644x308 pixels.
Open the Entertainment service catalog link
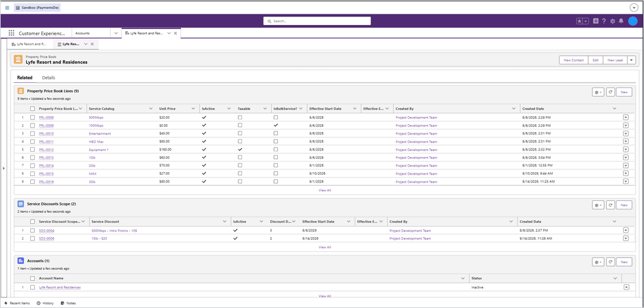pyautogui.click(x=100, y=134)
